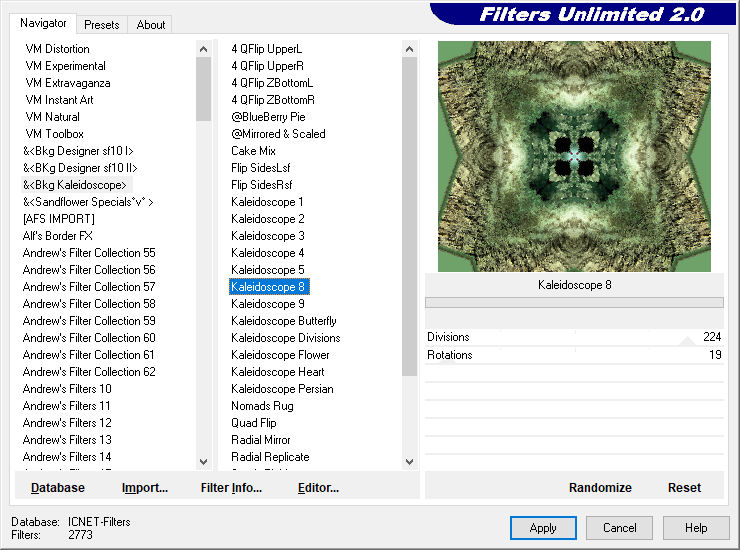This screenshot has width=740, height=550.
Task: Select Andrew's Filters 14
Action: coord(67,457)
